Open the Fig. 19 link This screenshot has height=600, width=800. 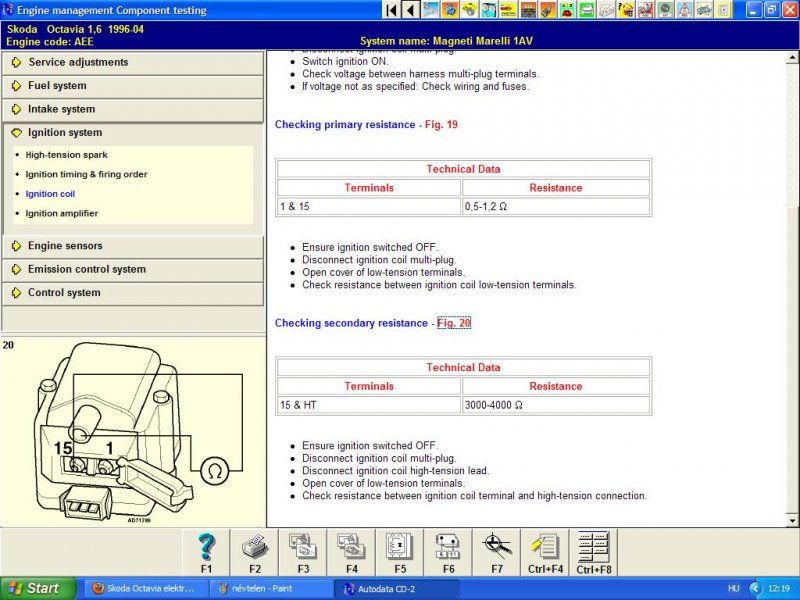[441, 124]
